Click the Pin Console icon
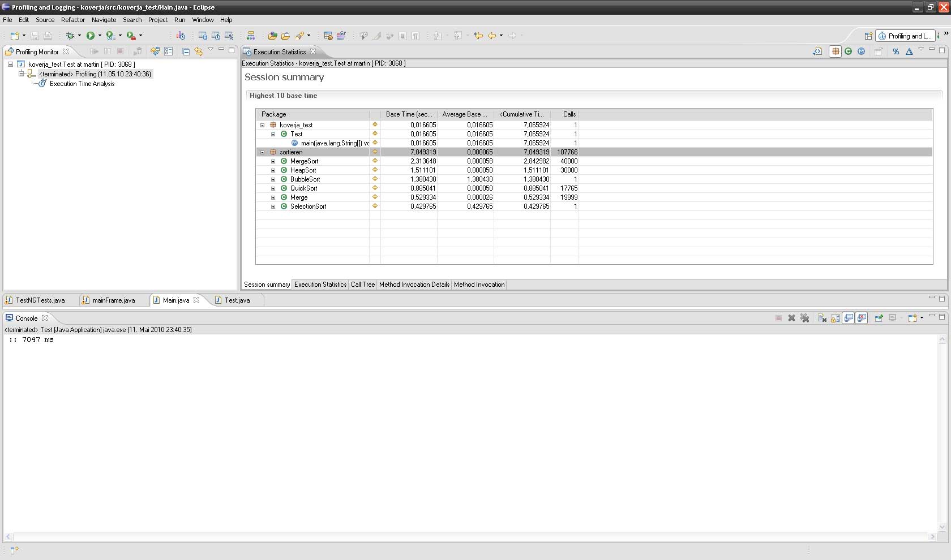This screenshot has height=560, width=951. [879, 318]
